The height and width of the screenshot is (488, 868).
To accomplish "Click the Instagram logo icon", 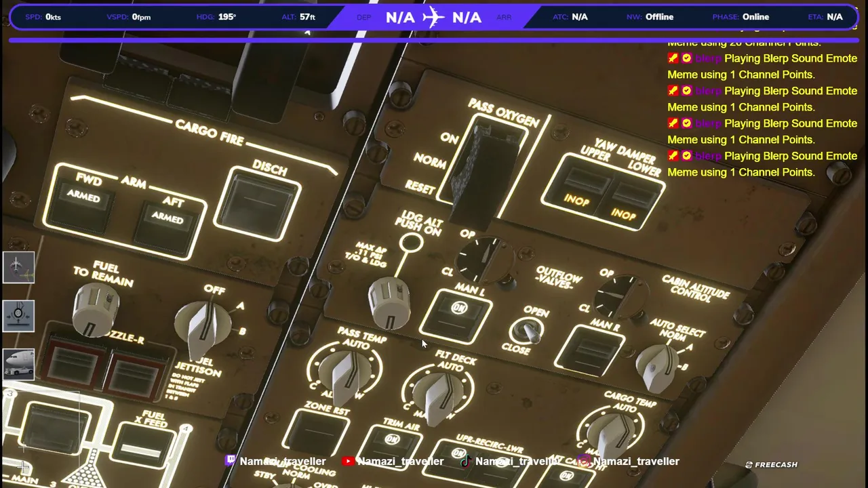I will 584,461.
